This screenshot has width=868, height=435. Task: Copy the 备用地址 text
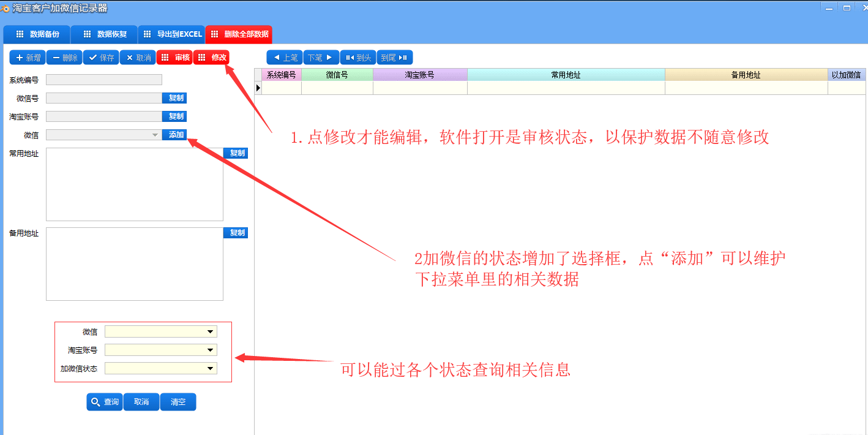tap(236, 233)
